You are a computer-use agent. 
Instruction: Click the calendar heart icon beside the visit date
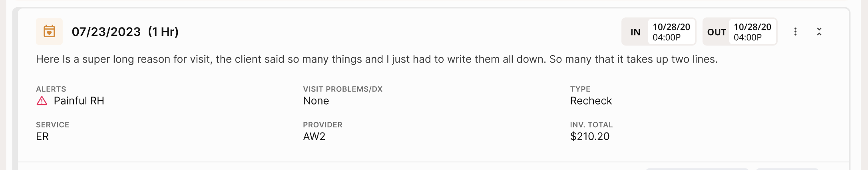click(49, 32)
